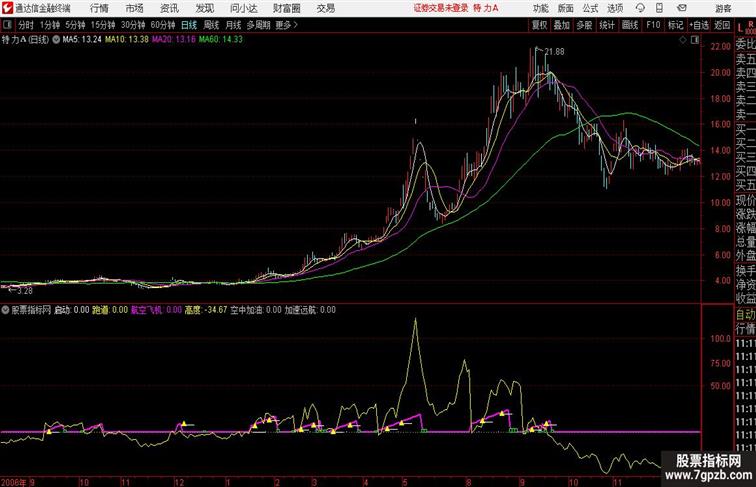Viewport: 756px width, 487px height.
Task: Open the 财富圈 menu
Action: coord(287,8)
